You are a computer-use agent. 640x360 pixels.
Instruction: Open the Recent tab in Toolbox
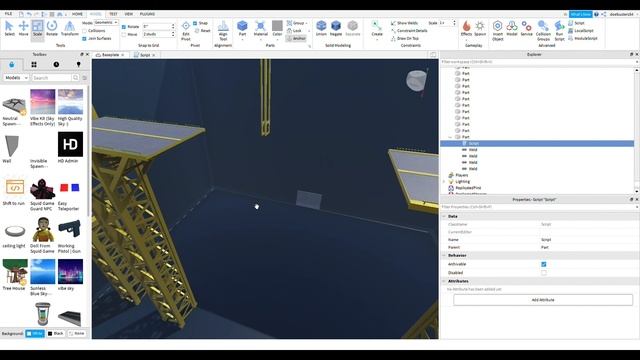pyautogui.click(x=56, y=64)
